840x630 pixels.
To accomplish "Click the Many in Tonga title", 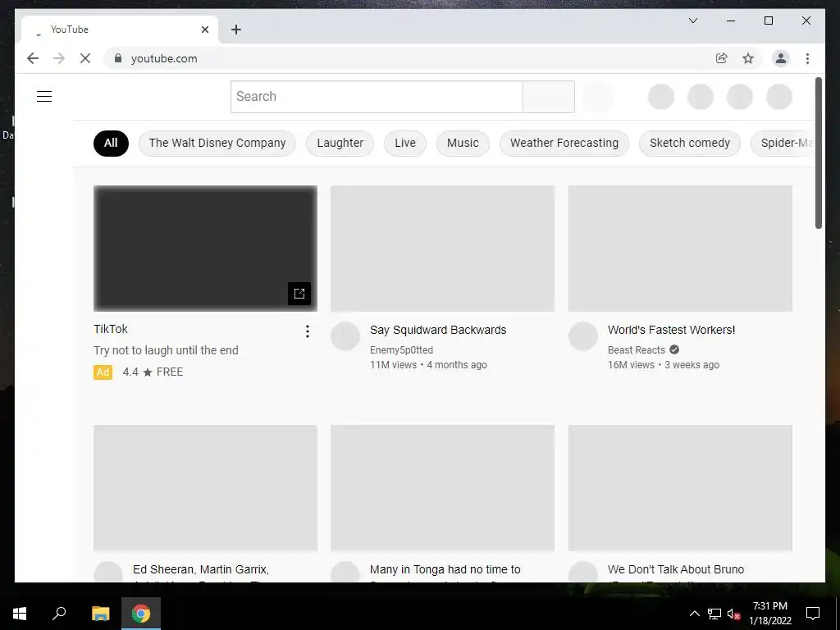I will point(445,569).
